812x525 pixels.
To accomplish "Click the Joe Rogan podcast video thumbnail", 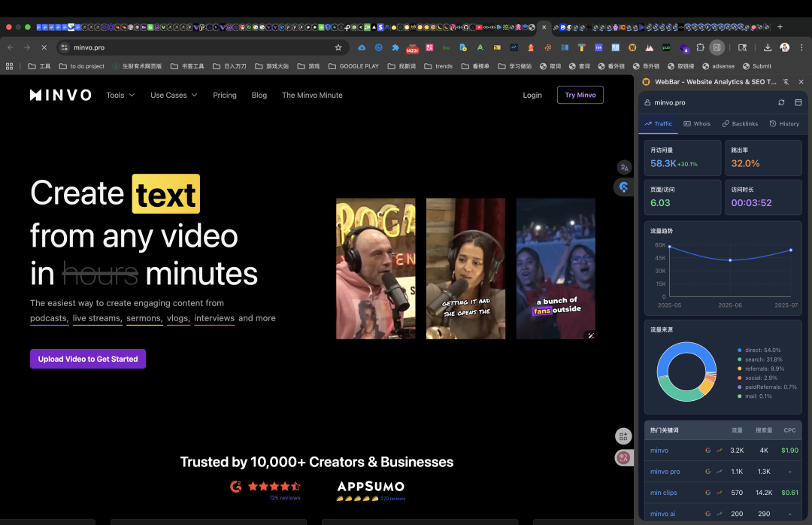I will (375, 269).
